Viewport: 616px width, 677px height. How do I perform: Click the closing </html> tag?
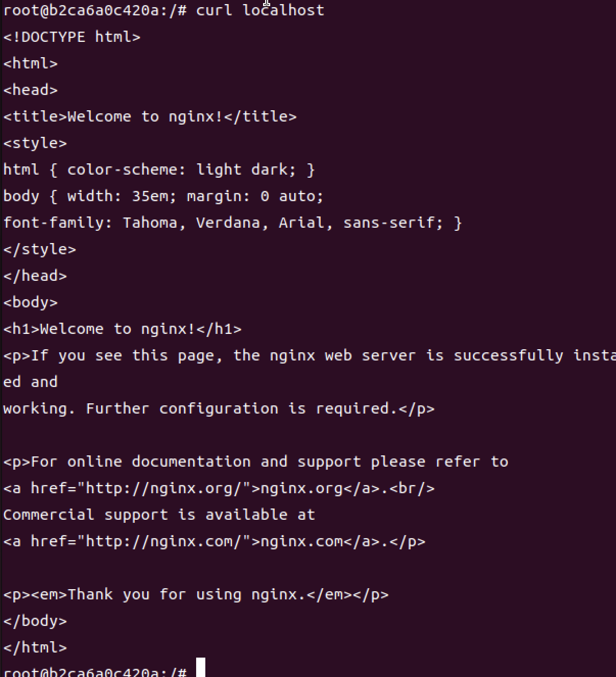(x=35, y=648)
